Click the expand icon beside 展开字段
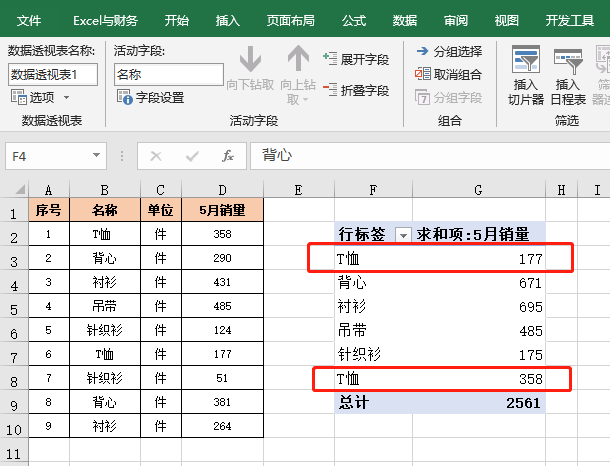The width and height of the screenshot is (610, 466). pos(330,59)
